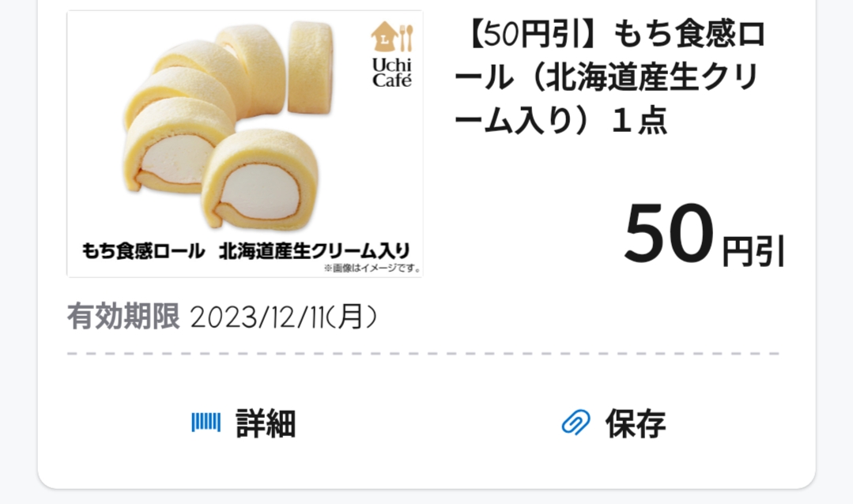Click image caption もち食感ロール

[144, 250]
